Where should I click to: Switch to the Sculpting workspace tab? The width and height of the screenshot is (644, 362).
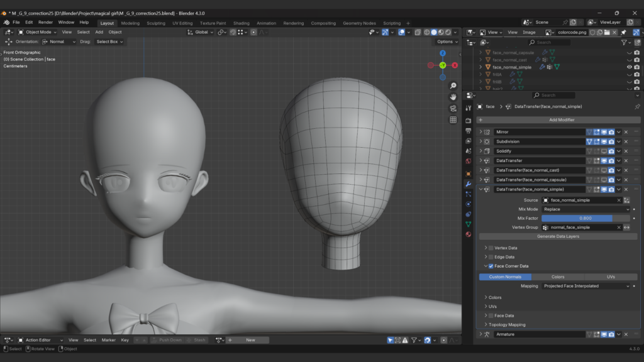pos(155,23)
